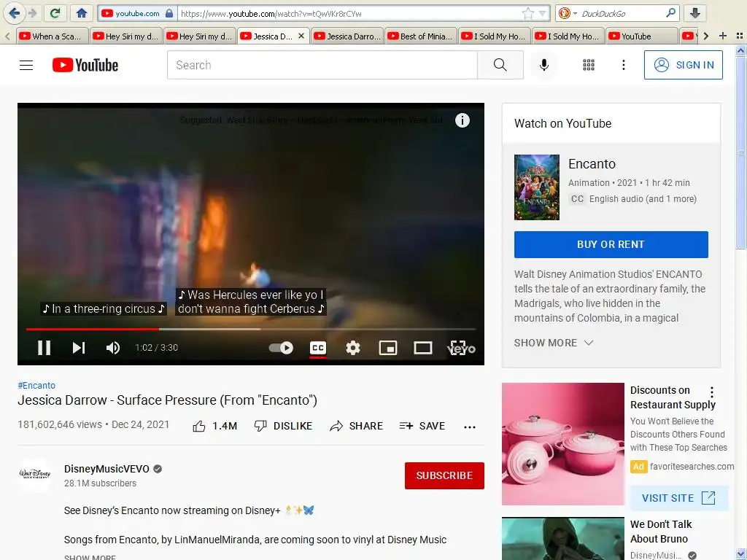Click into the YouTube Search field

pos(322,65)
